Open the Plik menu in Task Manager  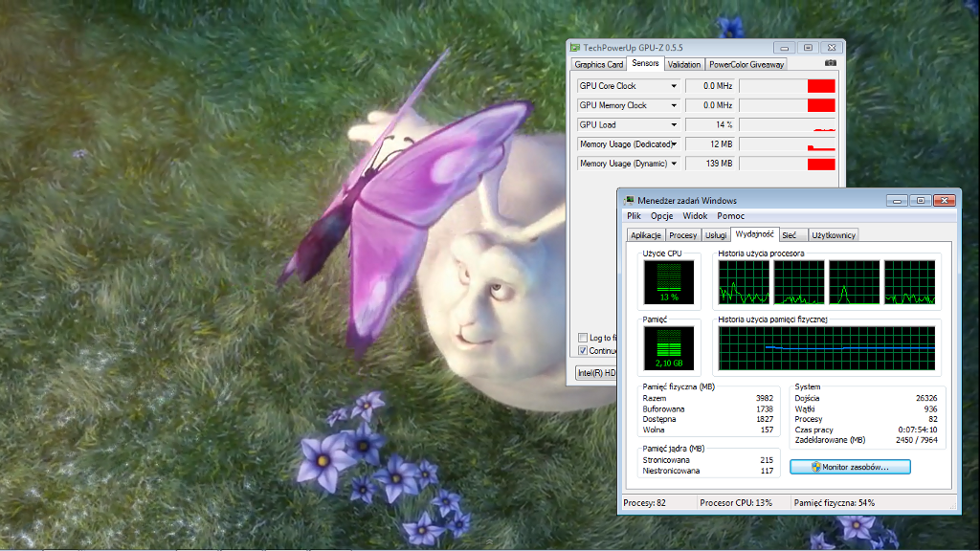[634, 216]
